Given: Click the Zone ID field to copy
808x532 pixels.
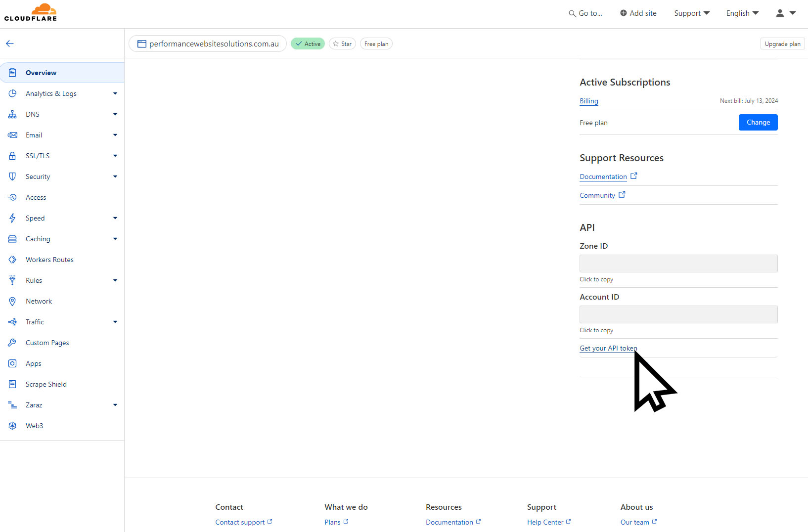Looking at the screenshot, I should (x=678, y=263).
